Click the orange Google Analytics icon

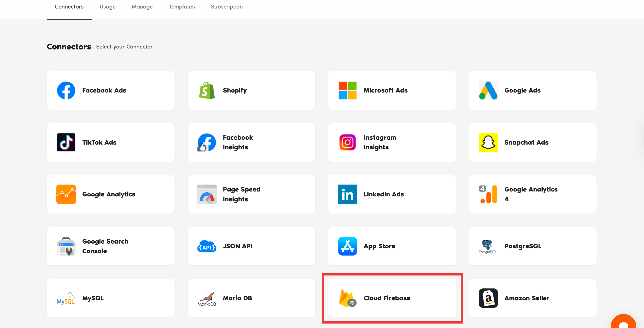(66, 194)
